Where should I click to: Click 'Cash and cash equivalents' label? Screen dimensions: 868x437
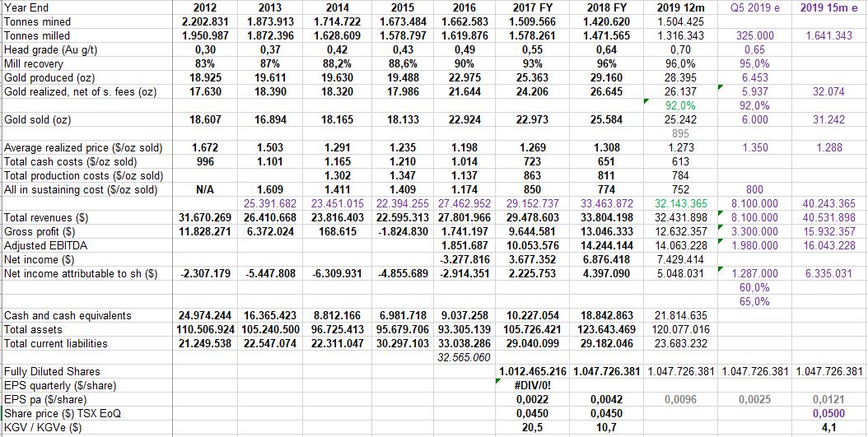(x=68, y=315)
